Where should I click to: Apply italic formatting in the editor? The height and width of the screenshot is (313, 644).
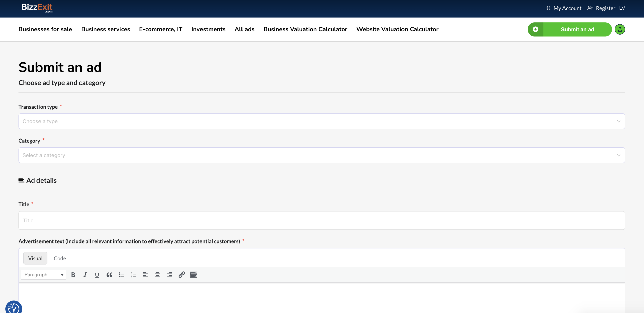(x=85, y=275)
